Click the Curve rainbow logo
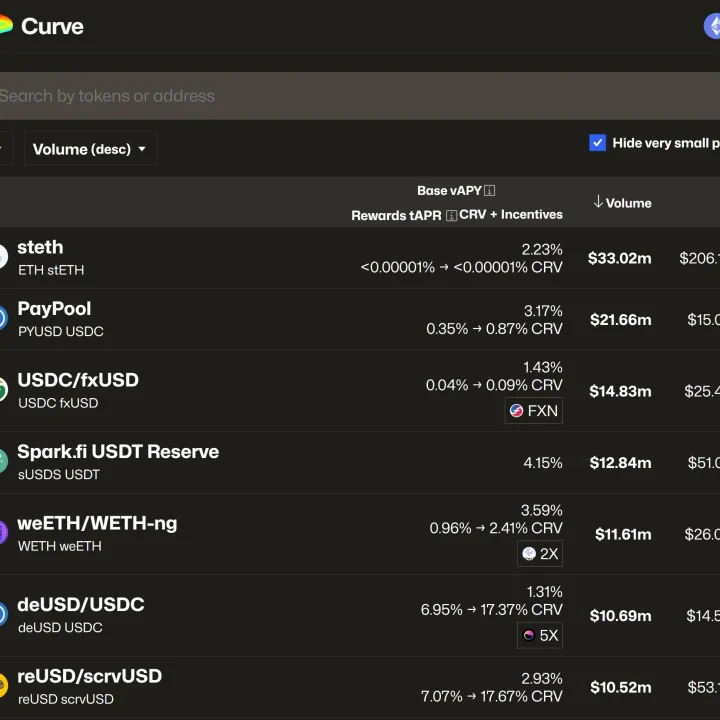This screenshot has width=720, height=720. tap(6, 26)
